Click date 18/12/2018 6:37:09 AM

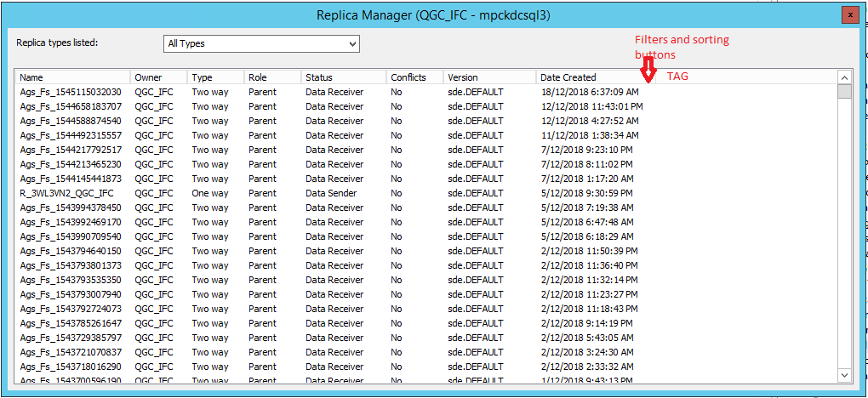point(590,92)
